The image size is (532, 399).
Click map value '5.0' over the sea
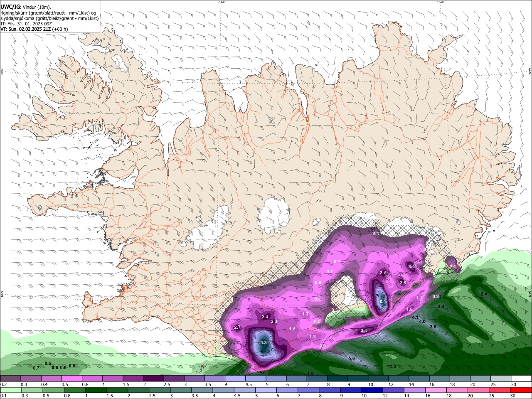point(352,358)
